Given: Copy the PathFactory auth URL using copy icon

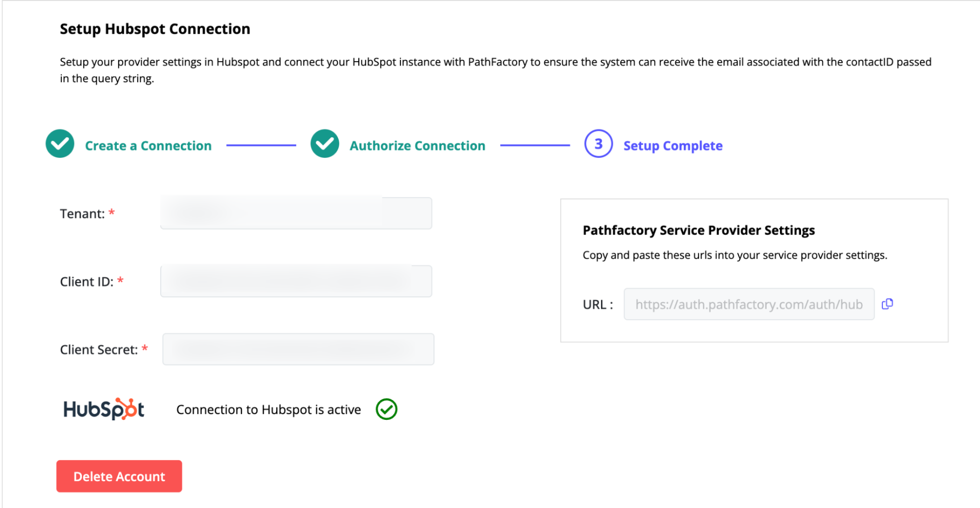Looking at the screenshot, I should pos(887,304).
